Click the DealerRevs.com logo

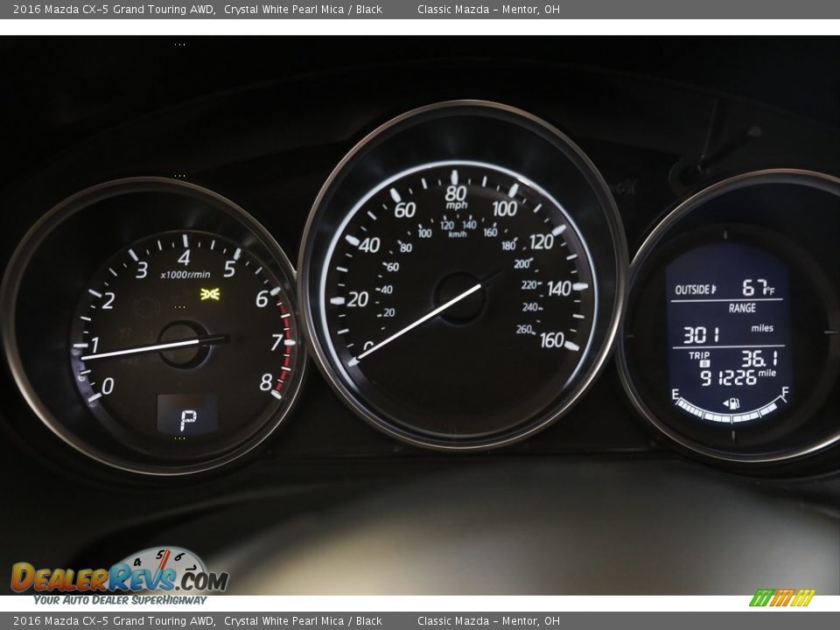coord(120,576)
